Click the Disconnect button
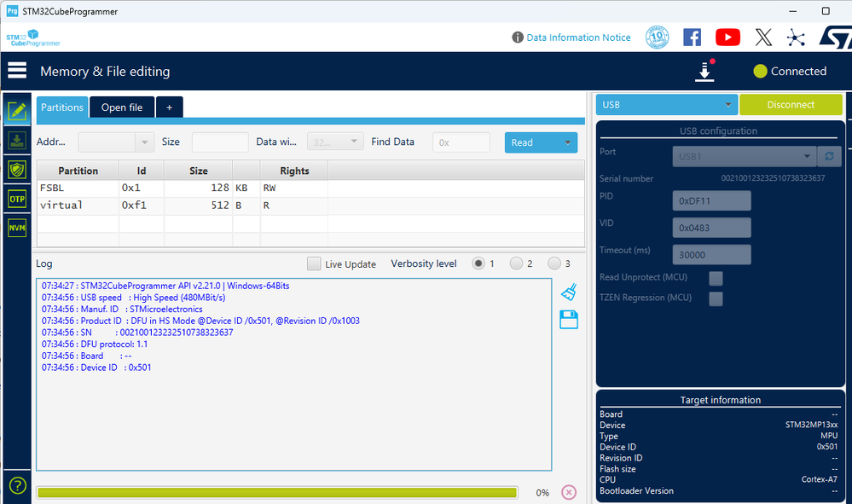 [x=791, y=105]
